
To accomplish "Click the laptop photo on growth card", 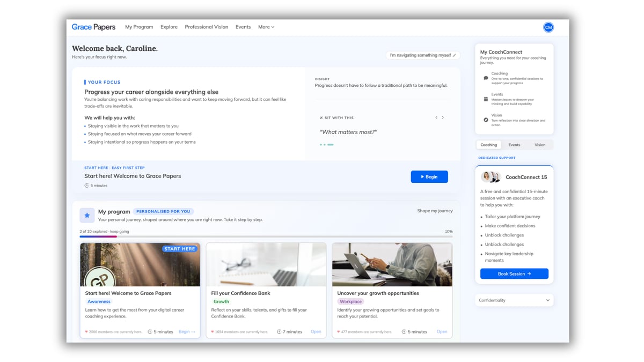I will 392,265.
